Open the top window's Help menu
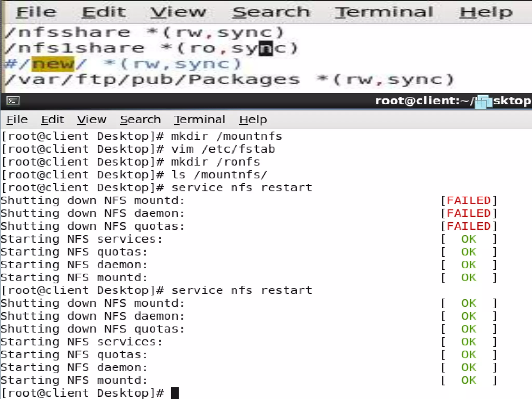Viewport: 532px width, 399px height. coord(486,12)
